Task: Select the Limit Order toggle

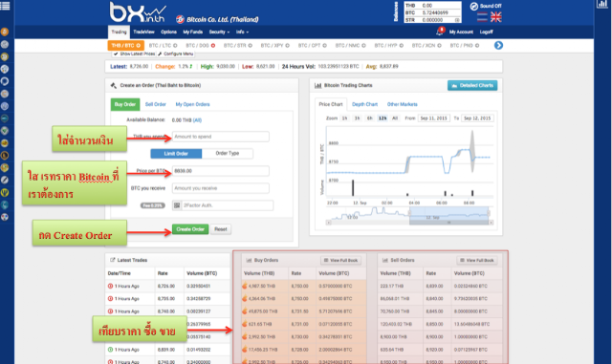Action: (176, 153)
